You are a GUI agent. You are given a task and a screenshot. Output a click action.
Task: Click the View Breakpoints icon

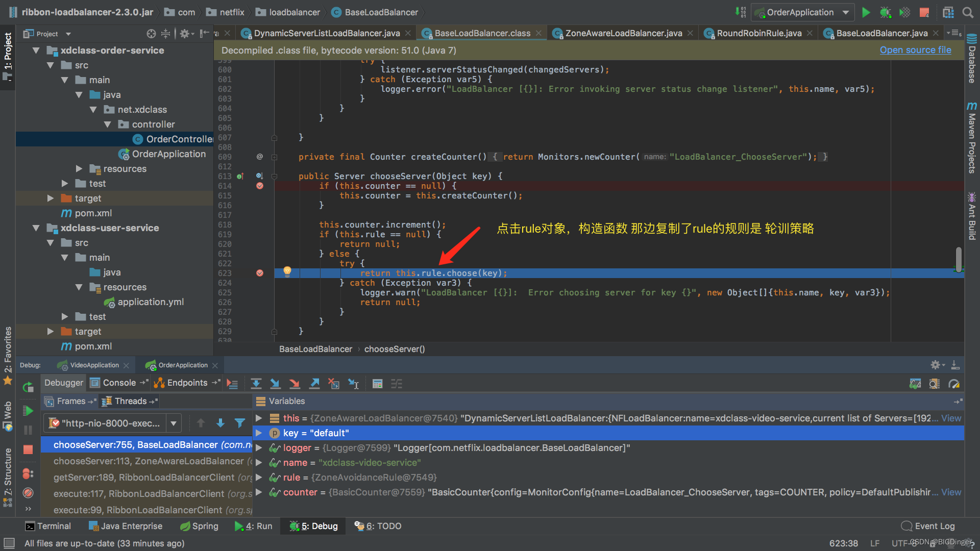pyautogui.click(x=28, y=474)
